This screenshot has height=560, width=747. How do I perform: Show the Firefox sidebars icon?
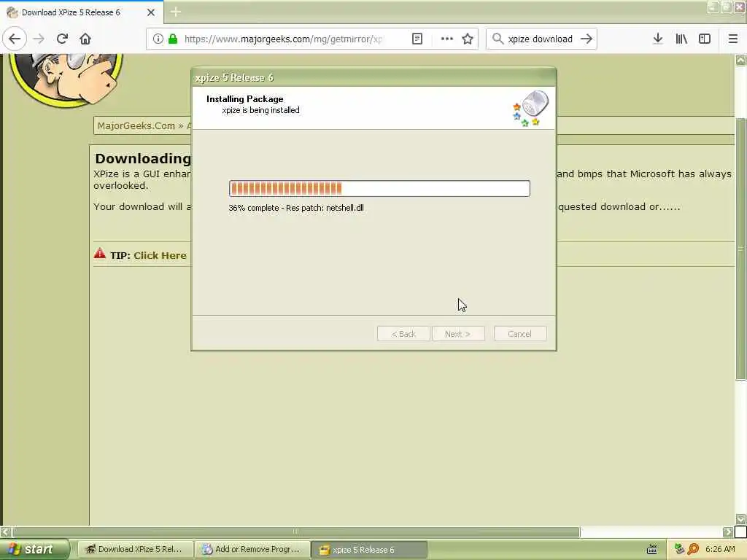pyautogui.click(x=705, y=39)
